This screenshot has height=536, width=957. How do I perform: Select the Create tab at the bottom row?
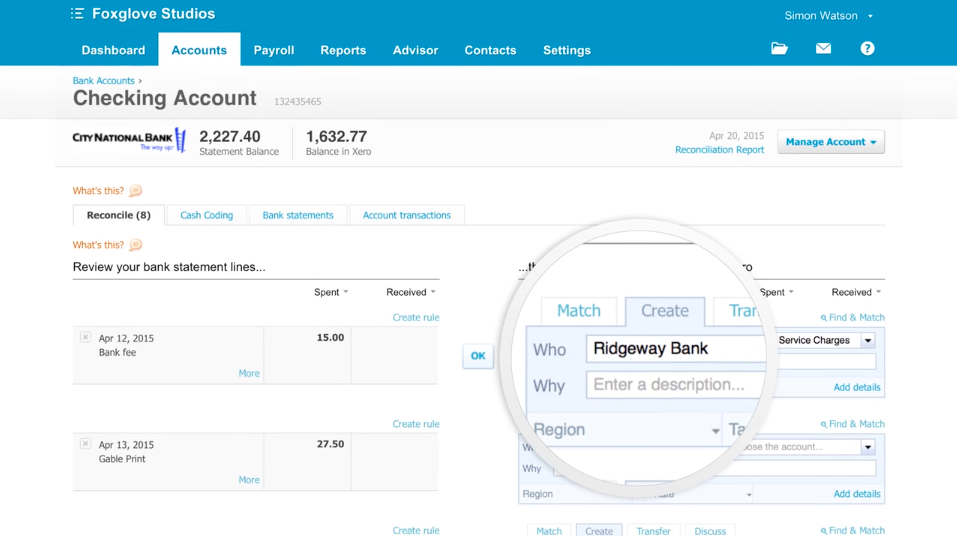pos(599,531)
